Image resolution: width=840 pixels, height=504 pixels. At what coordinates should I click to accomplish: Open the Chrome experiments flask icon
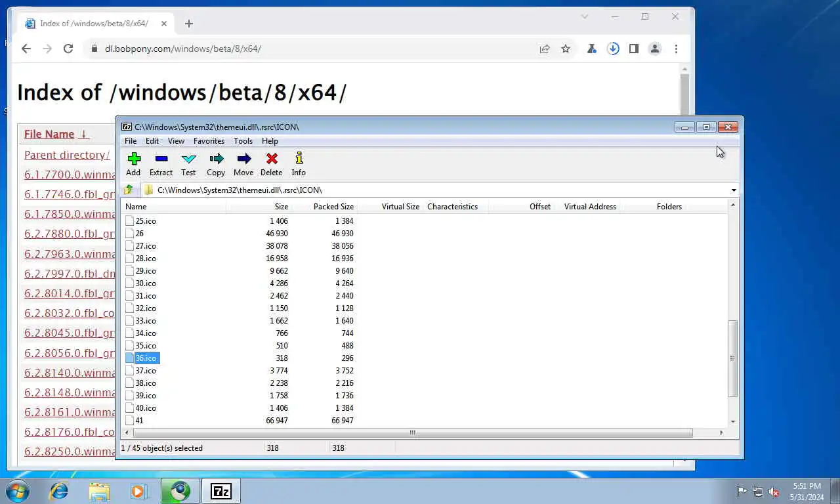pyautogui.click(x=592, y=49)
